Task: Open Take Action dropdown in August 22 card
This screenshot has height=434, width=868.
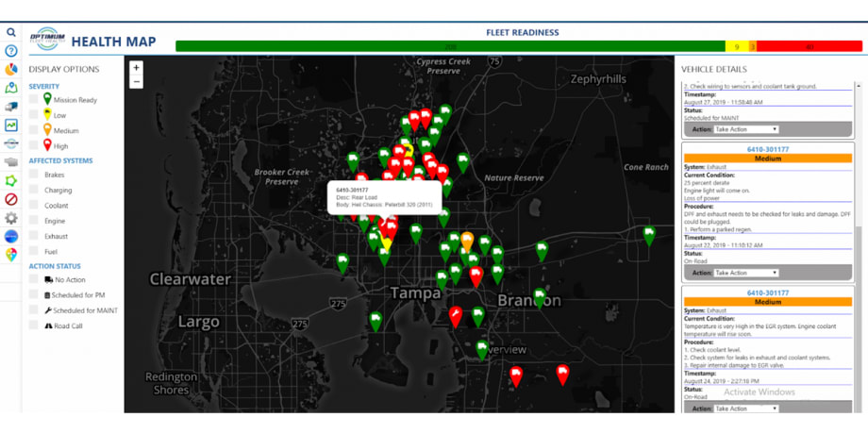Action: (x=745, y=273)
